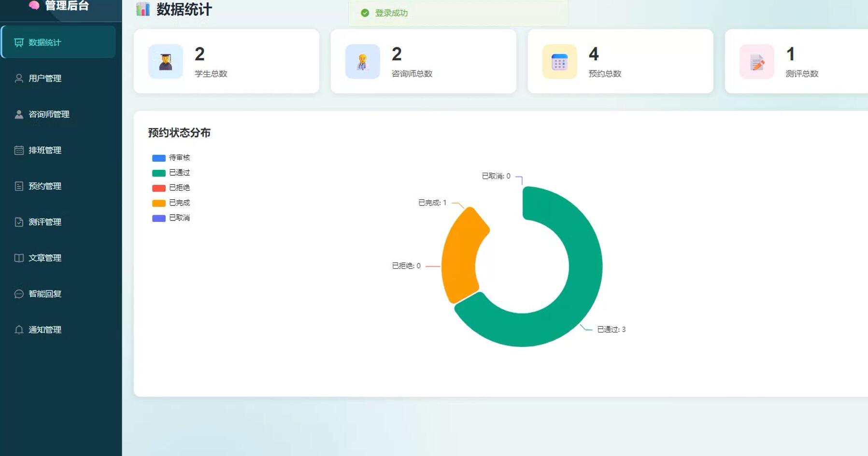The image size is (868, 456).
Task: Click the student graduate icon on 学生总数 card
Action: 166,62
